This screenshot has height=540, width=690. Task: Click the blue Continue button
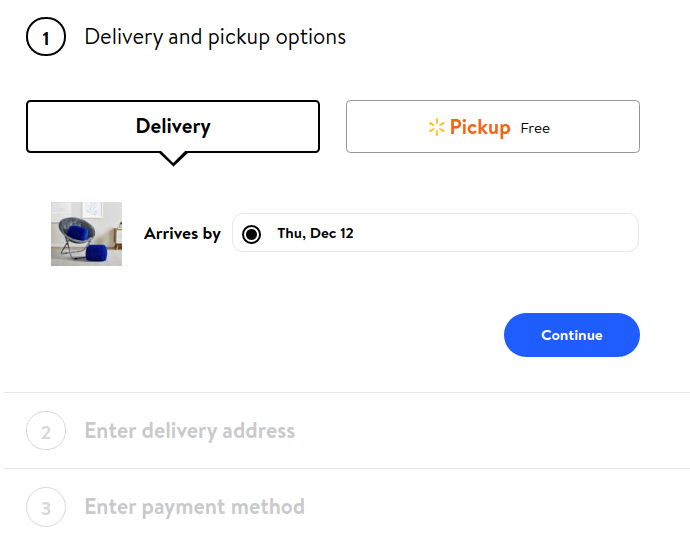tap(572, 335)
